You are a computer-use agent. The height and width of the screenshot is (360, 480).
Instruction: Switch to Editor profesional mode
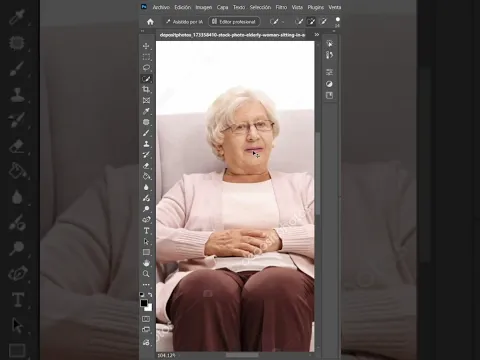tap(234, 22)
